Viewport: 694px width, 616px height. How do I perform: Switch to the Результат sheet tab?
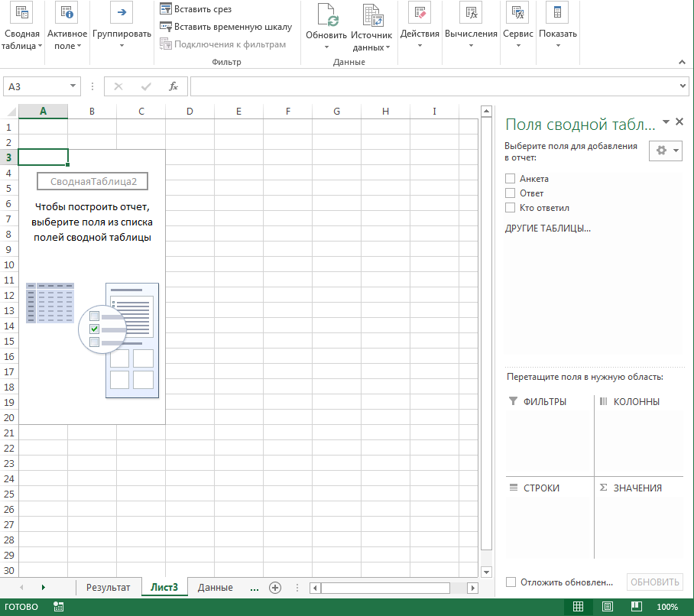coord(108,588)
